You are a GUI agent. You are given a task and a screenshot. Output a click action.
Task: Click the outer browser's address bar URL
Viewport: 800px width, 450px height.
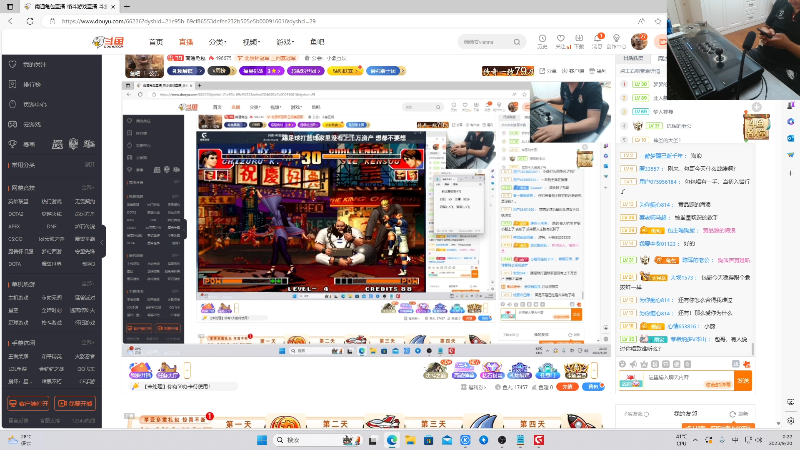pos(189,21)
